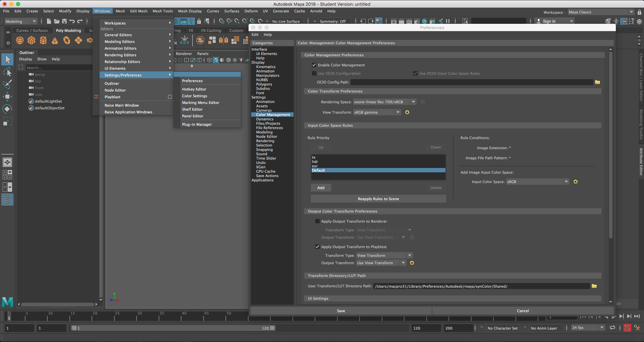
Task: Click the Cancel button in Preferences
Action: [x=523, y=311]
